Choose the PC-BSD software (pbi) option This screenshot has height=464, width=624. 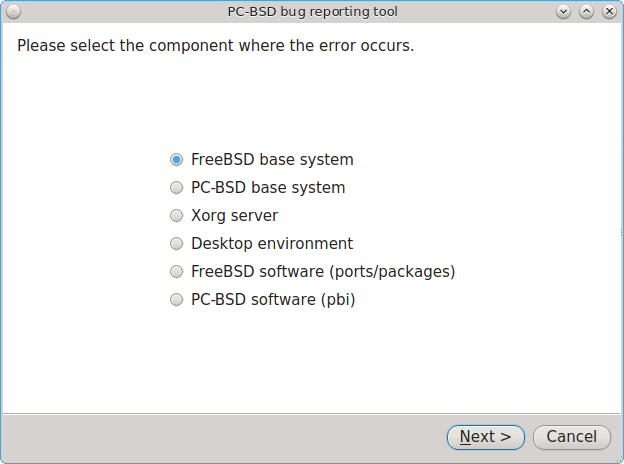(176, 299)
